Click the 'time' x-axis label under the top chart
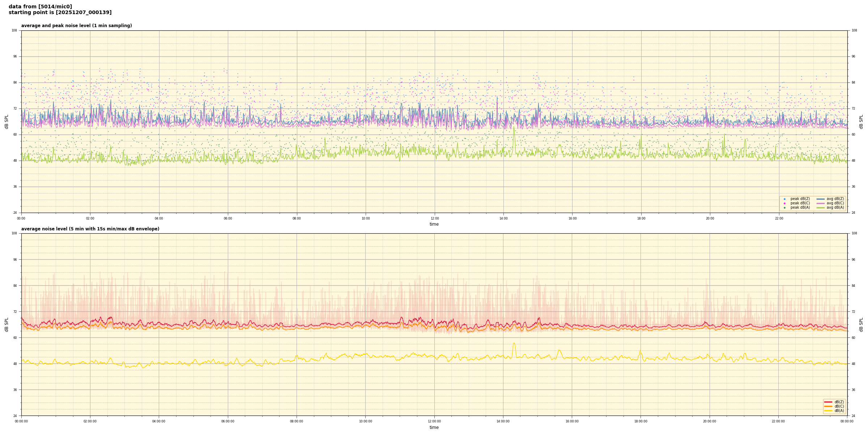 pyautogui.click(x=434, y=224)
